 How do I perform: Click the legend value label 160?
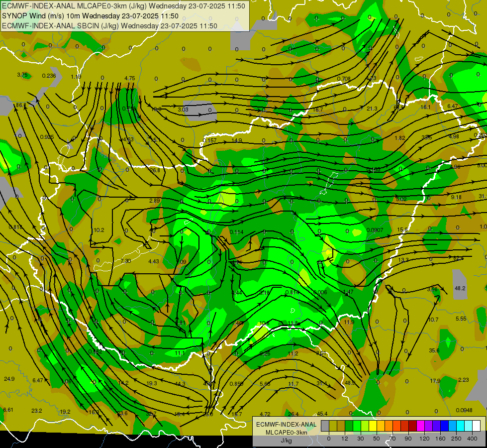pos(440,439)
